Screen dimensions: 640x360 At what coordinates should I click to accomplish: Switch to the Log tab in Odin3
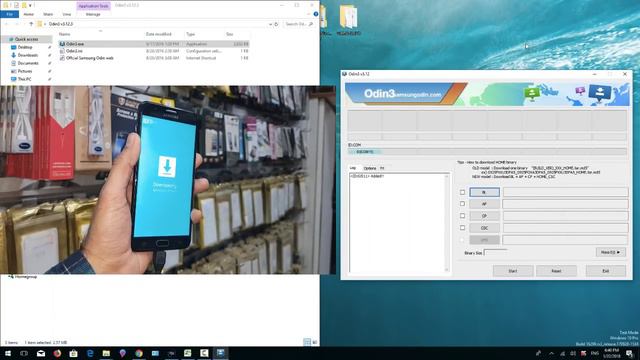pyautogui.click(x=353, y=168)
